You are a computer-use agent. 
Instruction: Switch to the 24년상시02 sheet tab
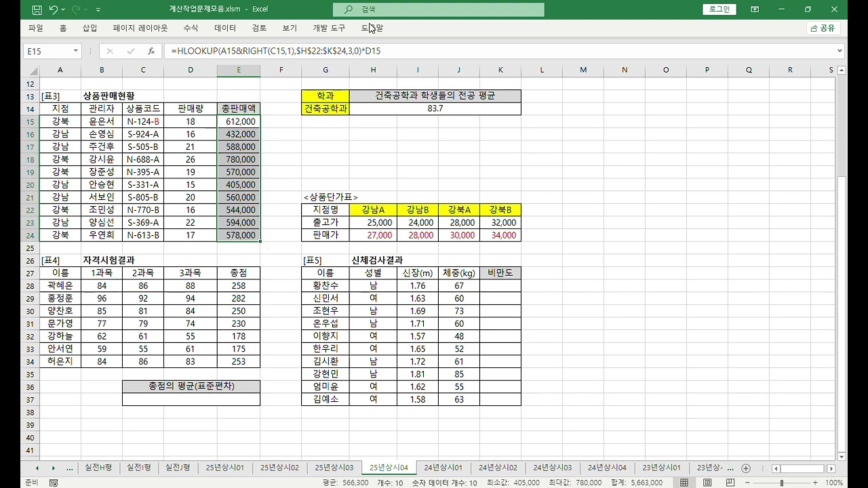coord(498,468)
